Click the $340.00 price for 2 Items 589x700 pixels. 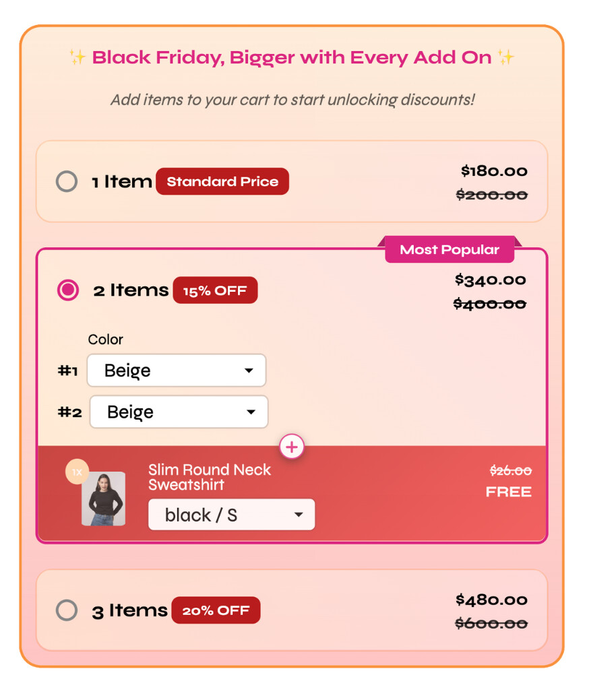490,280
